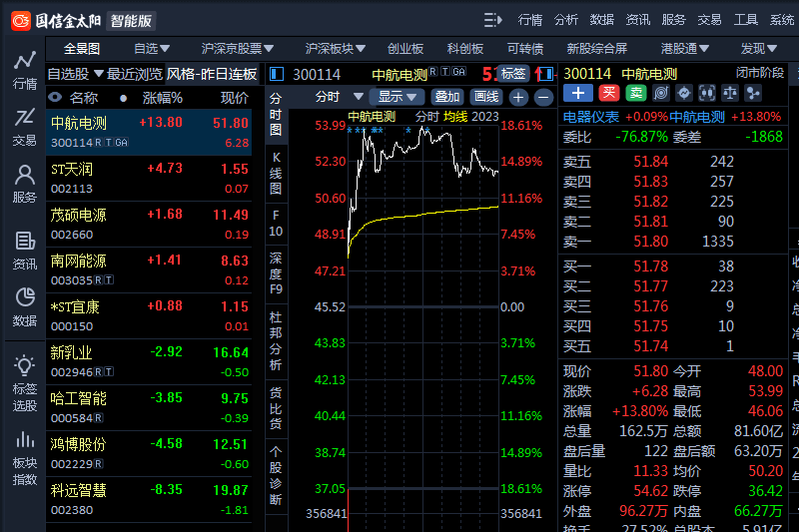Toggle the eye icon in watchlist header
Screen dimensions: 799x532
[x=55, y=97]
